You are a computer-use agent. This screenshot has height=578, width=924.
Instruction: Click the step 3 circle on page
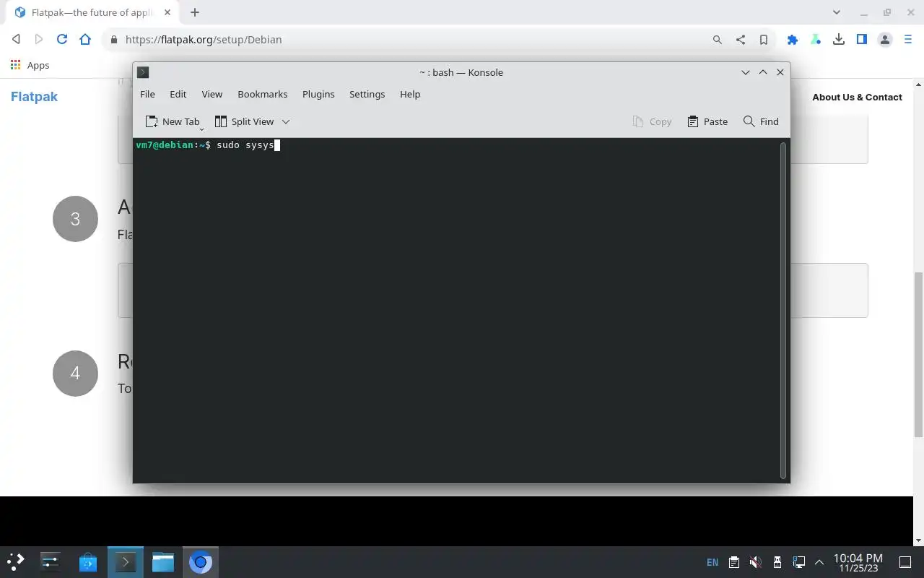pos(75,219)
